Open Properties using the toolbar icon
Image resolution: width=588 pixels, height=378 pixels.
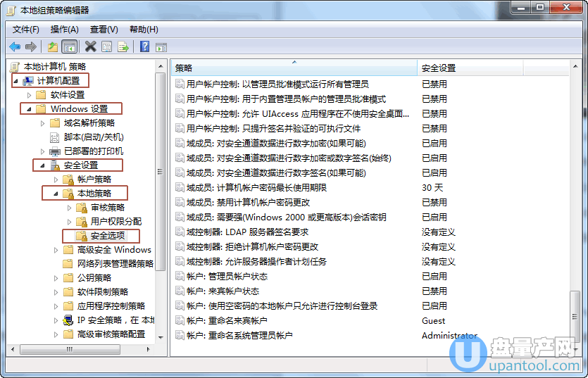106,47
